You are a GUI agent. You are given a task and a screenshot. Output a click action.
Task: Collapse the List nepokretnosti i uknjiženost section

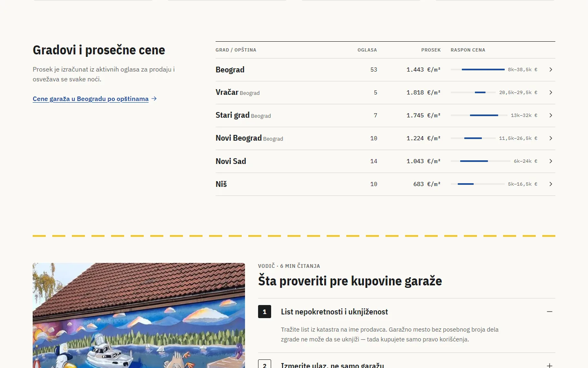[550, 312]
